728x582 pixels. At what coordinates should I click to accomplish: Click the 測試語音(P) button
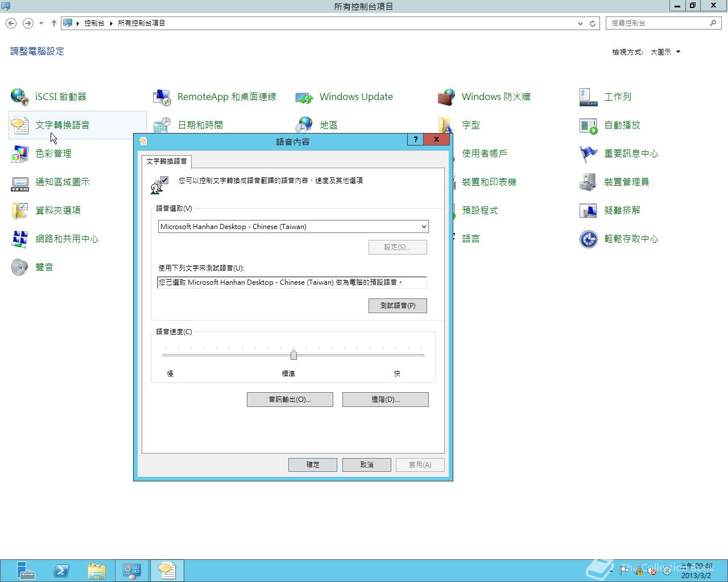tap(398, 306)
